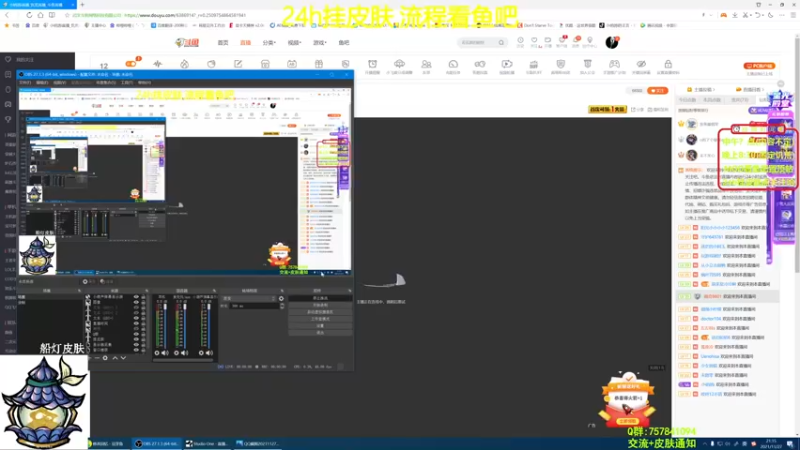
Task: Open 编辑 menu in OBS
Action: point(42,83)
